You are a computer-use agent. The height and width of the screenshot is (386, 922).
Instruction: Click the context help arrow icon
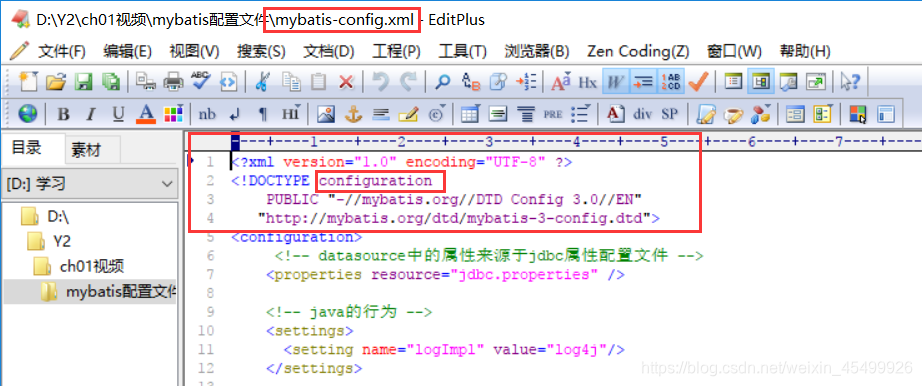click(x=850, y=82)
